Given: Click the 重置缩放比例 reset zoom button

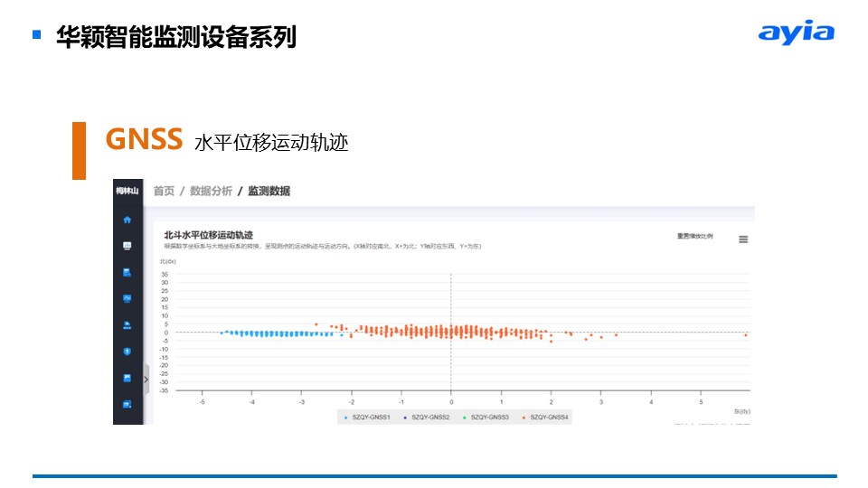Looking at the screenshot, I should point(694,236).
